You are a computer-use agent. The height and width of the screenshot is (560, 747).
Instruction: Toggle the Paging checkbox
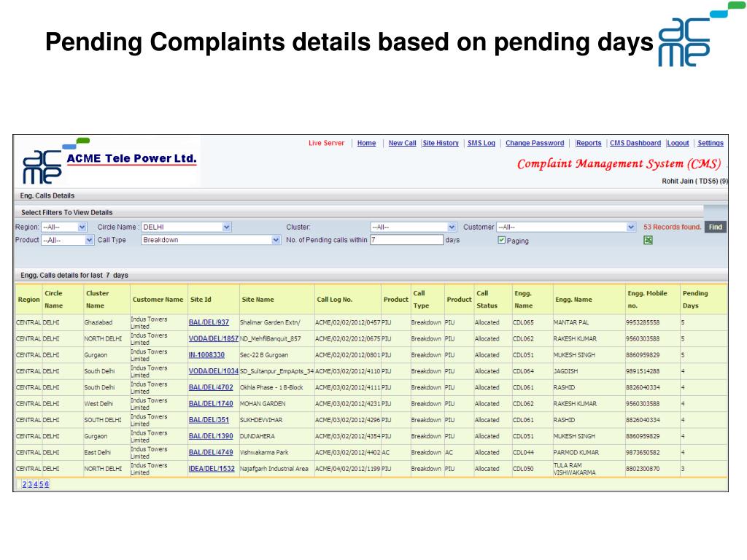[x=501, y=240]
